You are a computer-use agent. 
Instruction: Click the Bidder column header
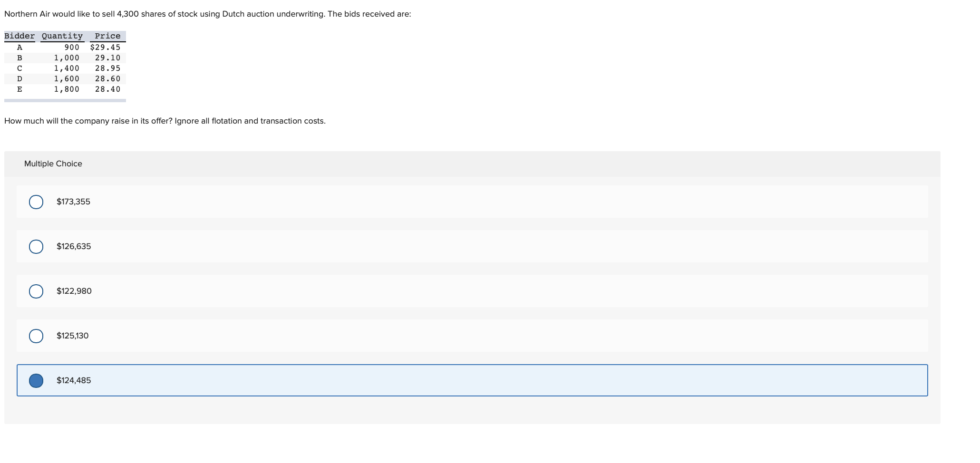pos(19,36)
